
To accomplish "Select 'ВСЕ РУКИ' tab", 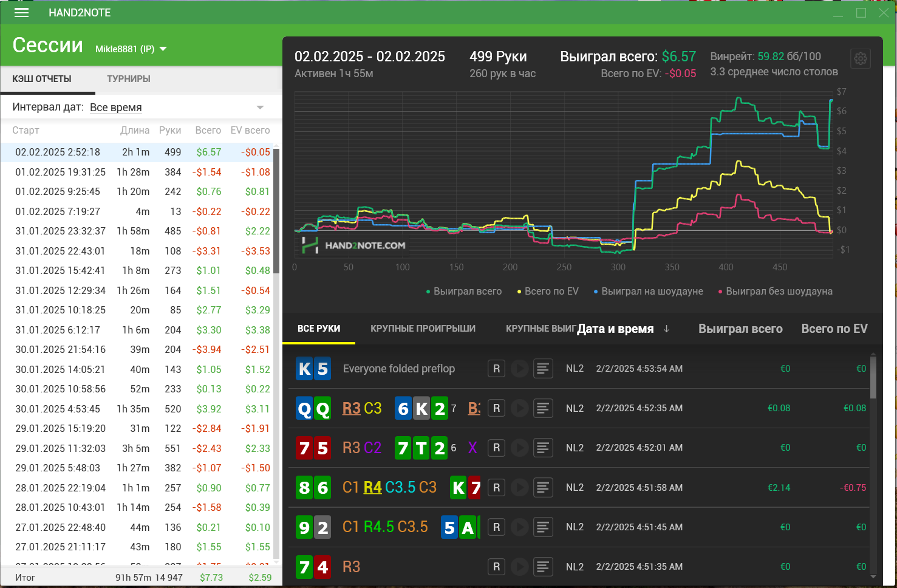I will pos(319,329).
